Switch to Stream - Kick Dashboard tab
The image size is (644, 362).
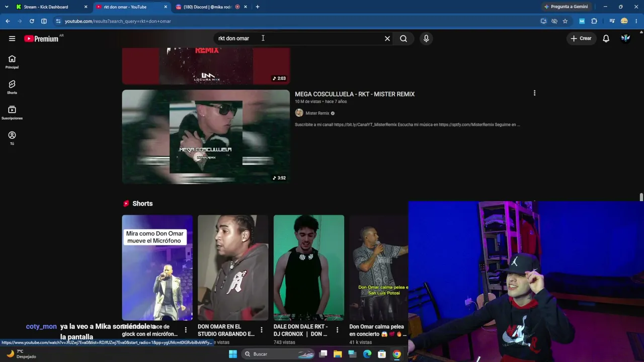point(46,7)
